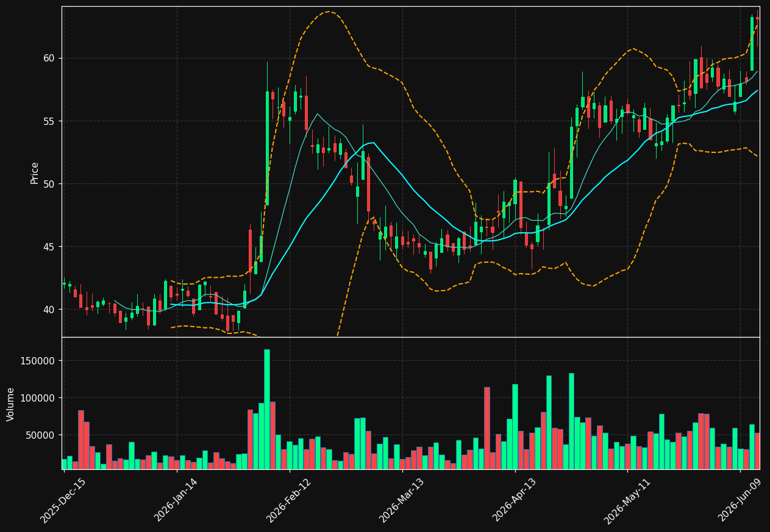Screen dimensions: 770x532
Task: Click the 2026-May-11 date label
Action: click(x=626, y=500)
